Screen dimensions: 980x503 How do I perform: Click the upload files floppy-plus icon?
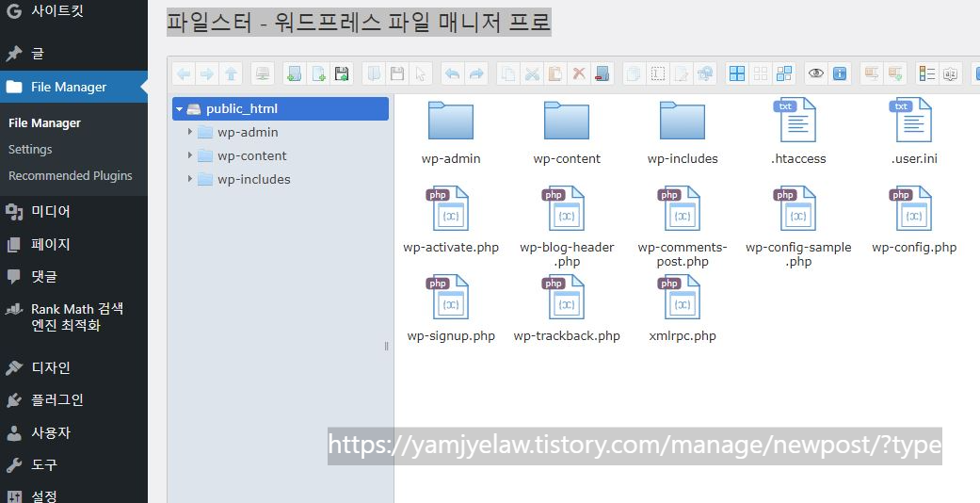(342, 73)
